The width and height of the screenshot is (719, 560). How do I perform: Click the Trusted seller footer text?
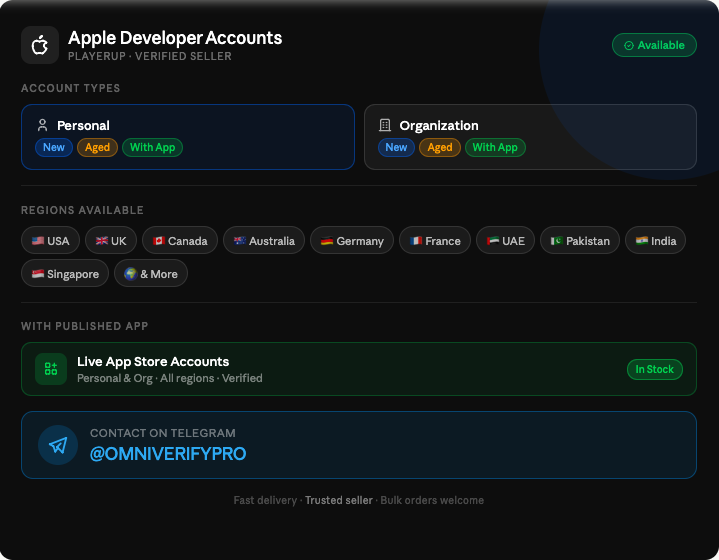coord(339,500)
